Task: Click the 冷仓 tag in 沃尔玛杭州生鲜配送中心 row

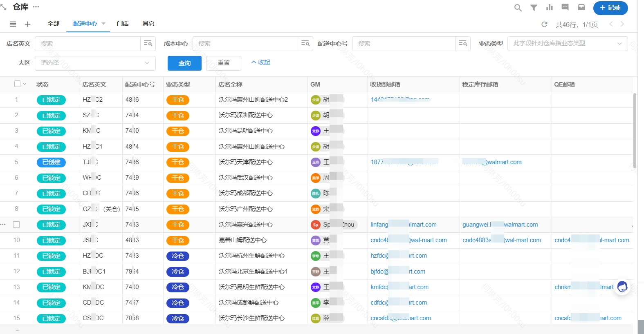Action: pos(178,256)
